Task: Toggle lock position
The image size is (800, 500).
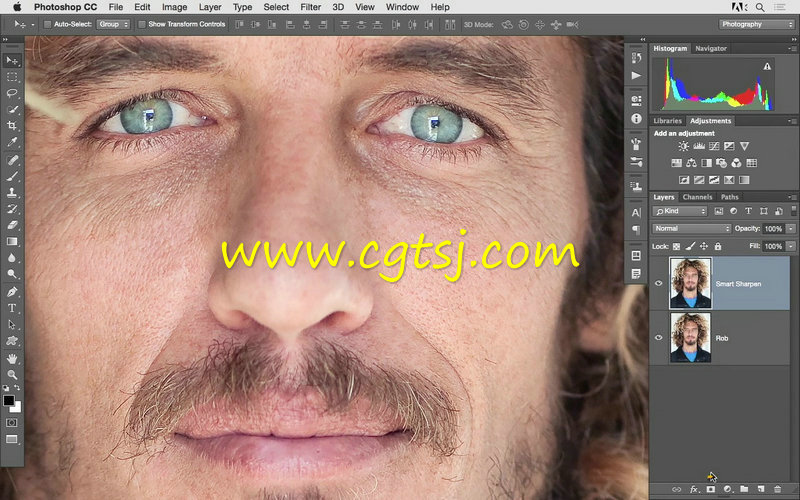Action: 704,246
